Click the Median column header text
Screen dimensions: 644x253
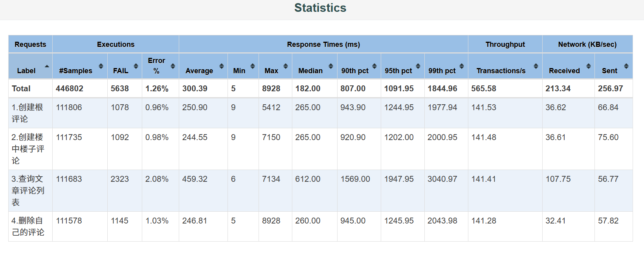coord(310,71)
